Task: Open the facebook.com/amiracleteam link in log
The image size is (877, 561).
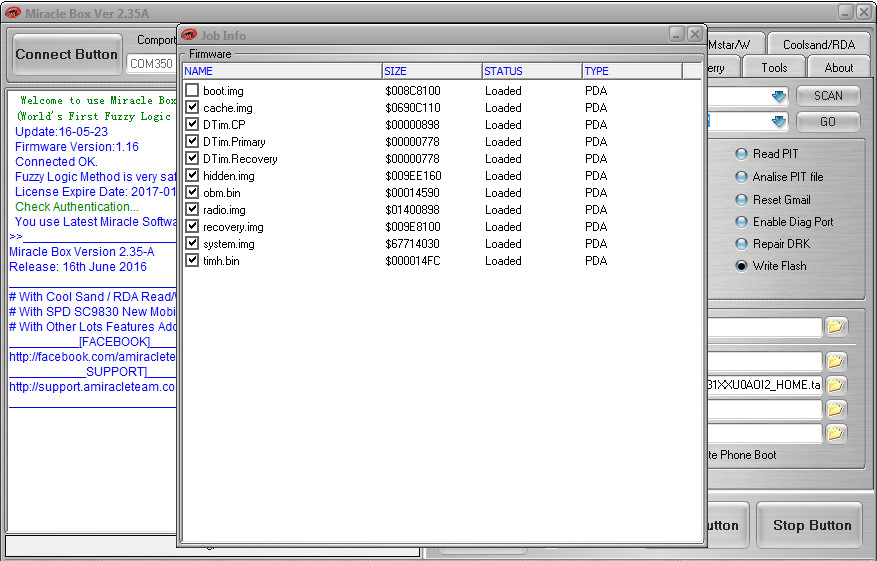Action: [x=92, y=357]
